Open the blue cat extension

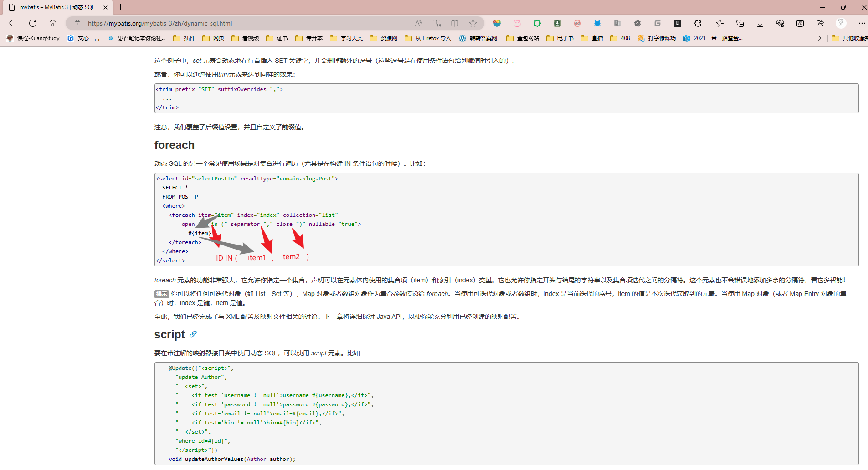597,23
